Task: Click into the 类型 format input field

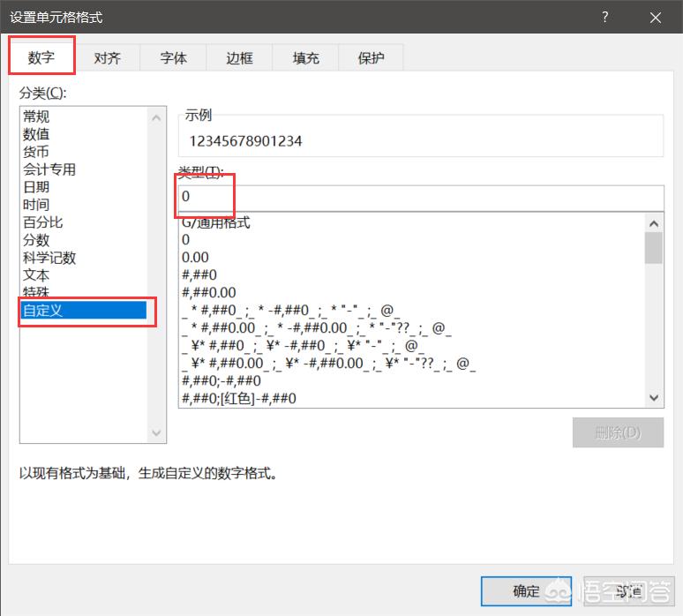Action: [421, 197]
